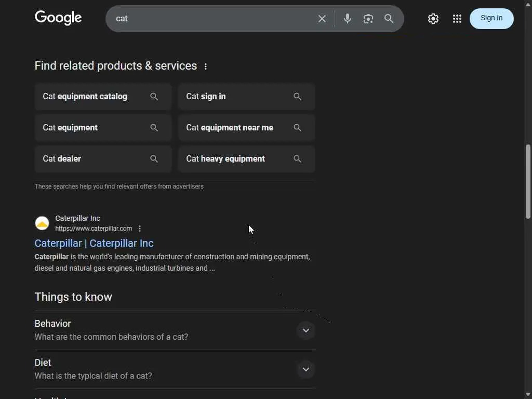The width and height of the screenshot is (532, 399).
Task: Select the Cat sign in suggestion
Action: coord(246,97)
